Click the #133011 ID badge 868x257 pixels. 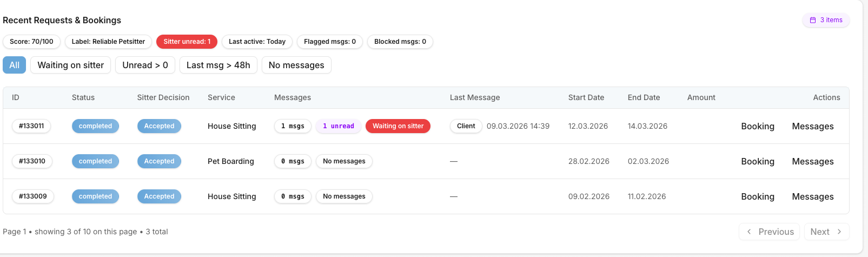[x=31, y=126]
